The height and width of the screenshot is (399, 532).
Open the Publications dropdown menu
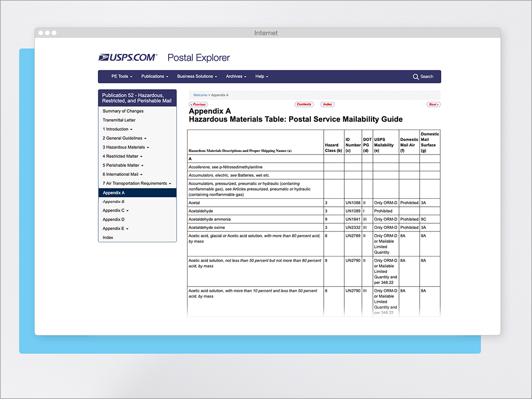point(155,76)
